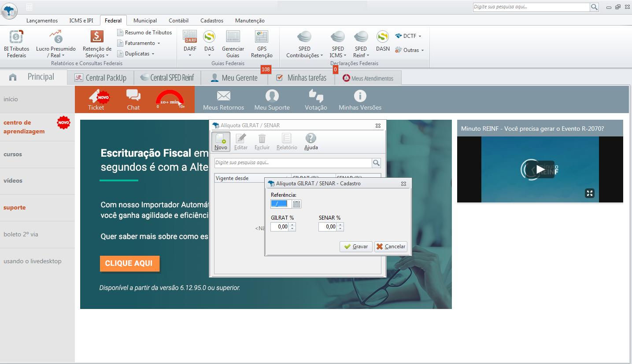Open the Chat icon
632x364 pixels.
pos(133,99)
